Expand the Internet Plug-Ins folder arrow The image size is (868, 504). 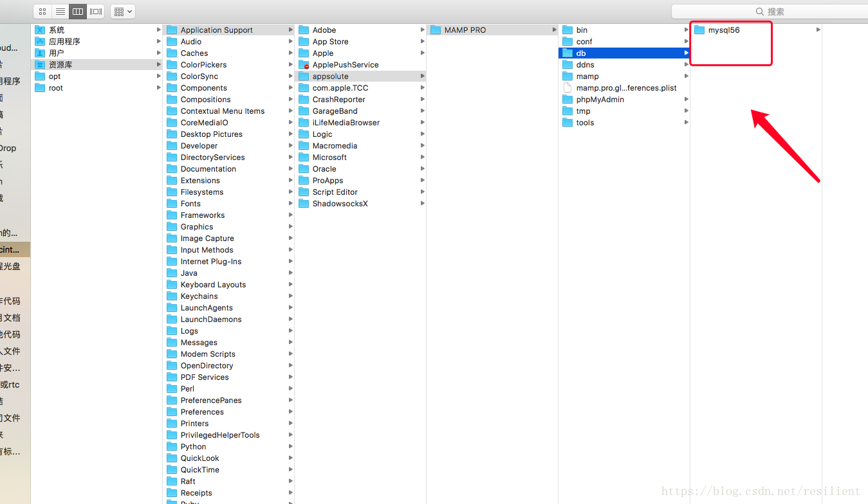coord(291,262)
